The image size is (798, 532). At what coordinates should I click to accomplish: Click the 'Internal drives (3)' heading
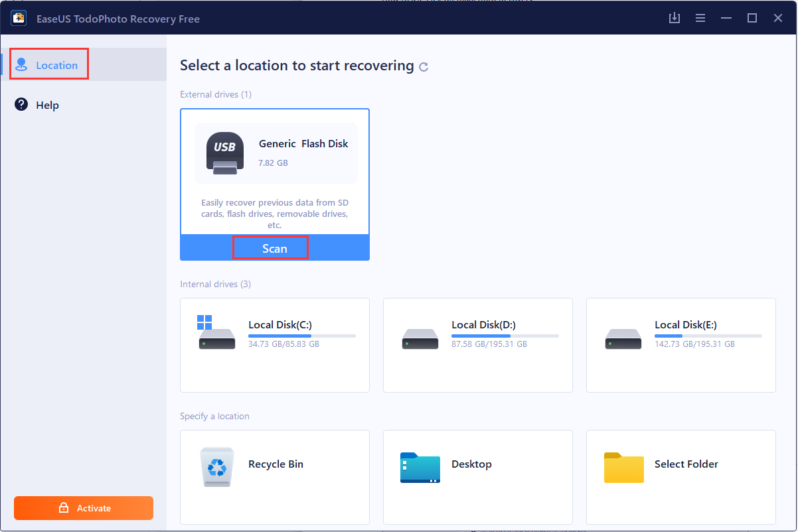pyautogui.click(x=215, y=284)
